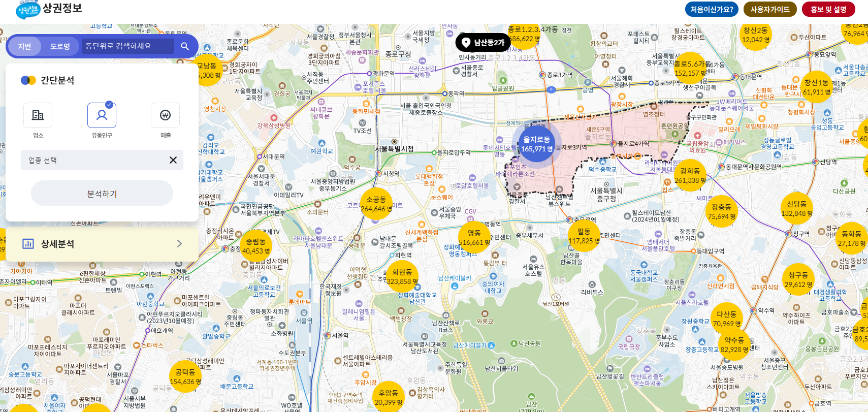Open the 업종 선택 dropdown

102,160
